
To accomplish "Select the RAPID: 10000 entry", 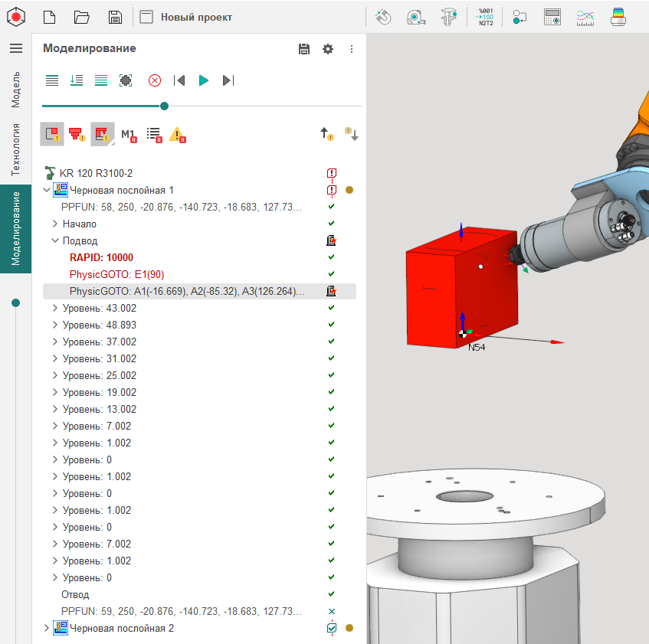I will [101, 257].
